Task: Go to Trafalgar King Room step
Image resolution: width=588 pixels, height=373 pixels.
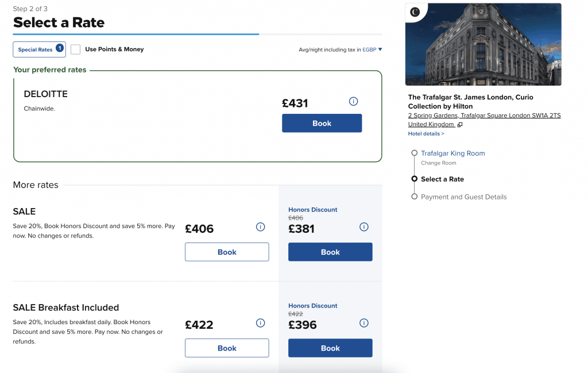Action: tap(452, 153)
